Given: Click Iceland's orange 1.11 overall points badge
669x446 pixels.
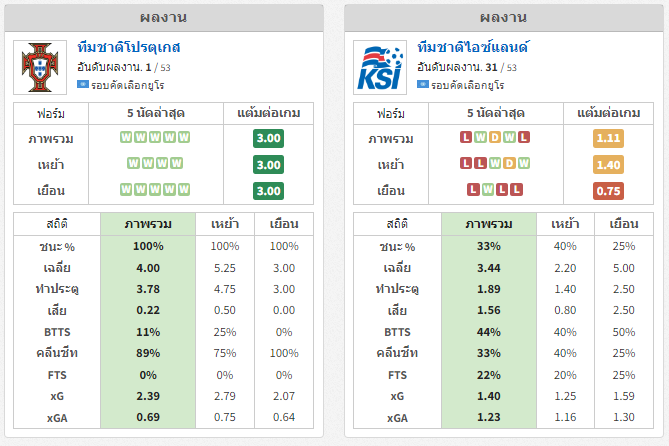Looking at the screenshot, I should [x=608, y=138].
